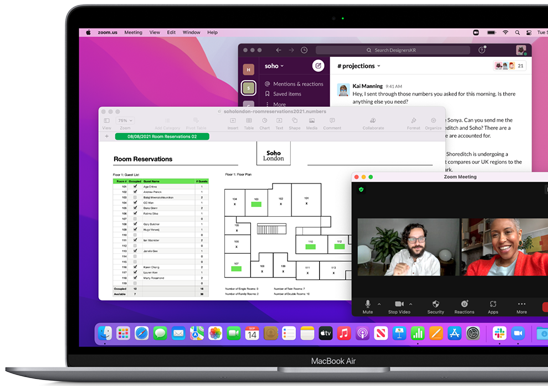The height and width of the screenshot is (386, 548).
Task: Open Mentions & reactions in Slack sidebar
Action: [294, 84]
